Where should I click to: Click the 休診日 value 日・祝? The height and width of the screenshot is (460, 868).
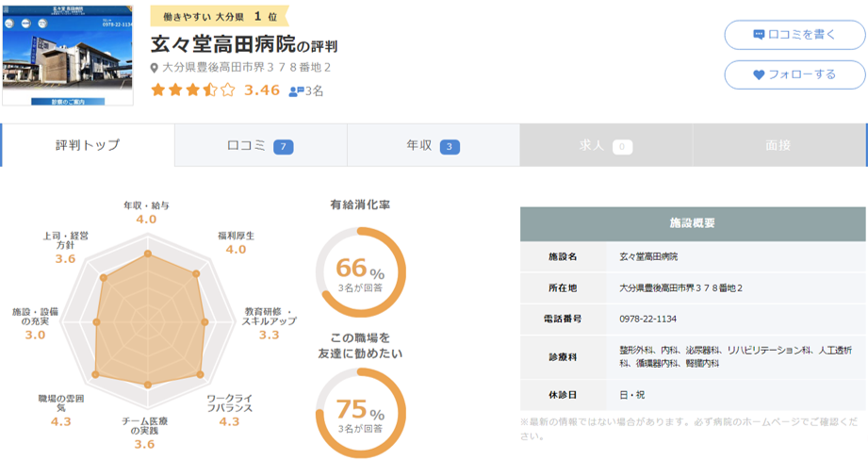(x=631, y=395)
